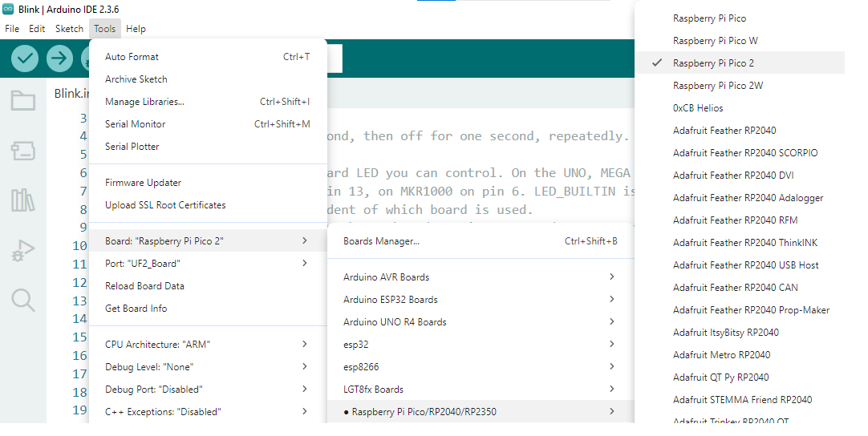Open Boards Manager... entry
Screen dimensions: 868x436
(381, 241)
